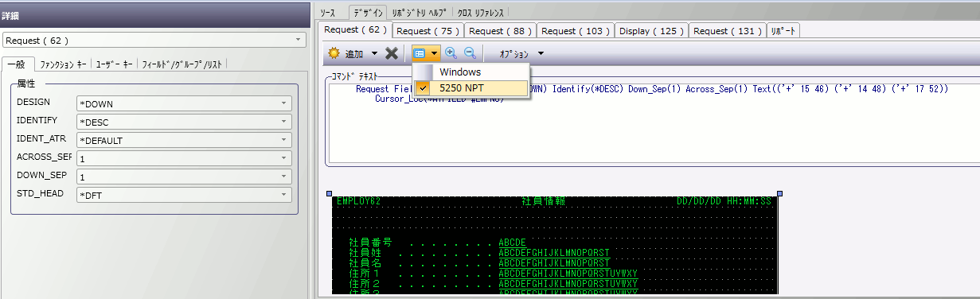Image resolution: width=980 pixels, height=299 pixels.
Task: Click the 追加 sun icon
Action: [334, 53]
